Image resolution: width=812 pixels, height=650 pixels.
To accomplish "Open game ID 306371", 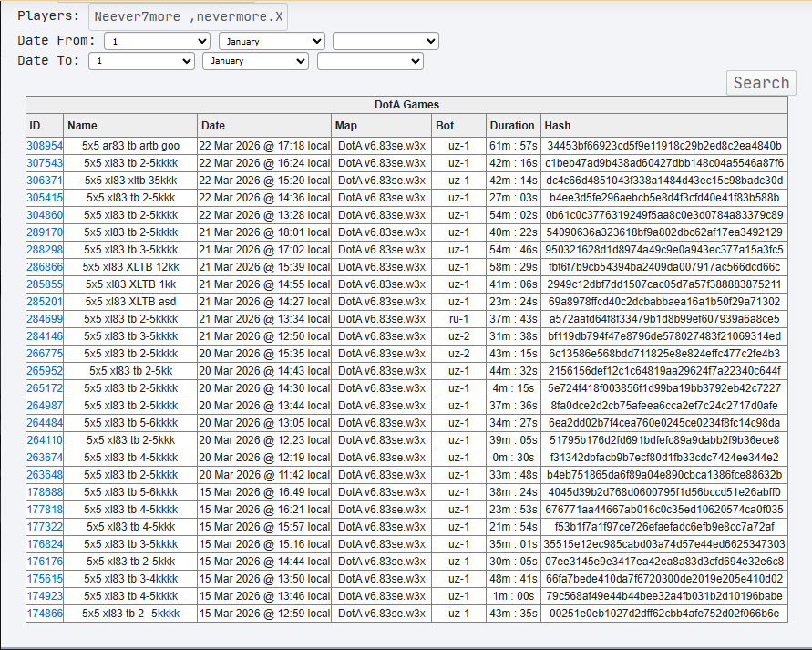I will (x=45, y=181).
